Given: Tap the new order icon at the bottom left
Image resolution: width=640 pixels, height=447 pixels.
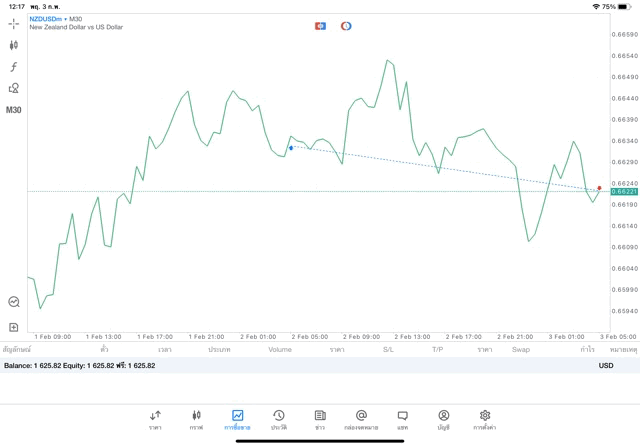Looking at the screenshot, I should 14,327.
